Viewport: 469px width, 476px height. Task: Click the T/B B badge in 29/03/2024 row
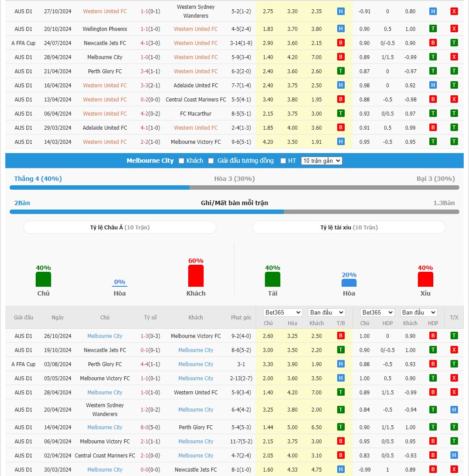click(341, 127)
